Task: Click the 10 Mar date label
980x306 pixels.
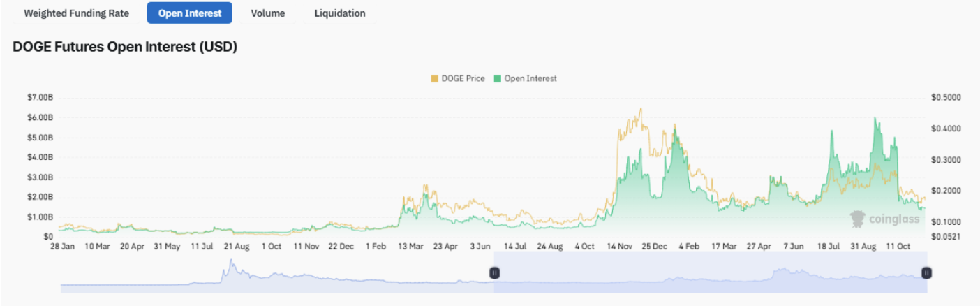Action: pos(97,247)
